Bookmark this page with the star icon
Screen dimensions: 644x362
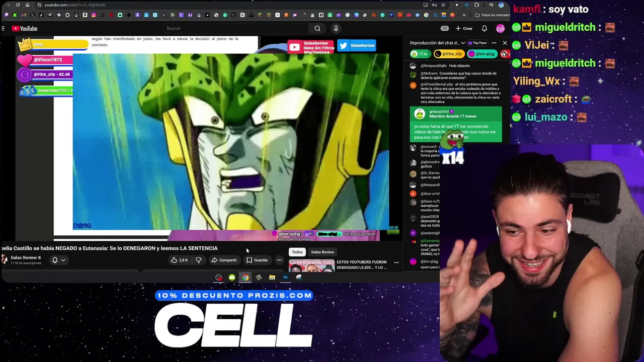click(x=443, y=5)
